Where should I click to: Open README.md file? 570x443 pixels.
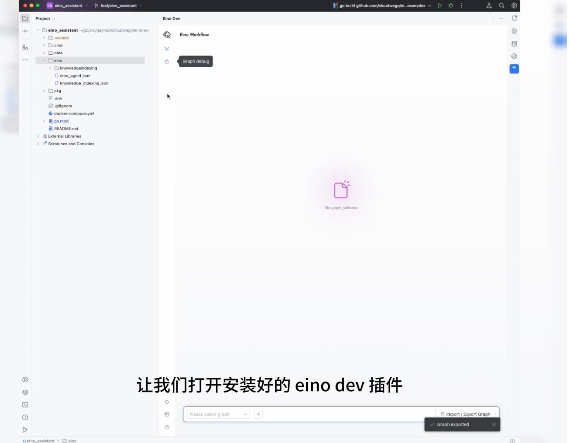coord(64,129)
